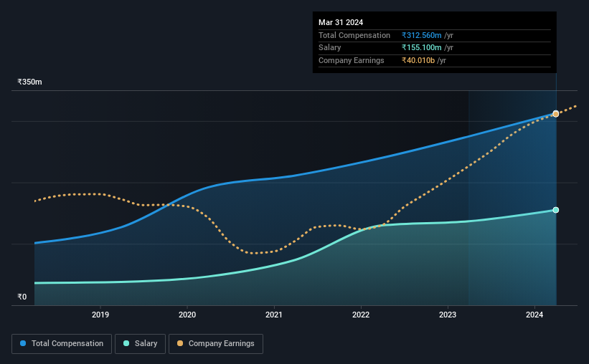The height and width of the screenshot is (364, 589).
Task: Toggle the Company Earnings legend button
Action: (216, 343)
